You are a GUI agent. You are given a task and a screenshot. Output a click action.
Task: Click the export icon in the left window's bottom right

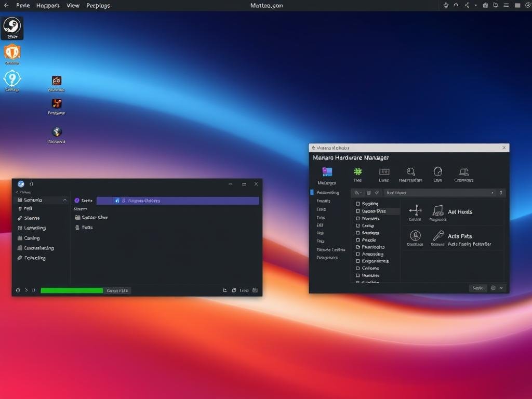click(224, 290)
